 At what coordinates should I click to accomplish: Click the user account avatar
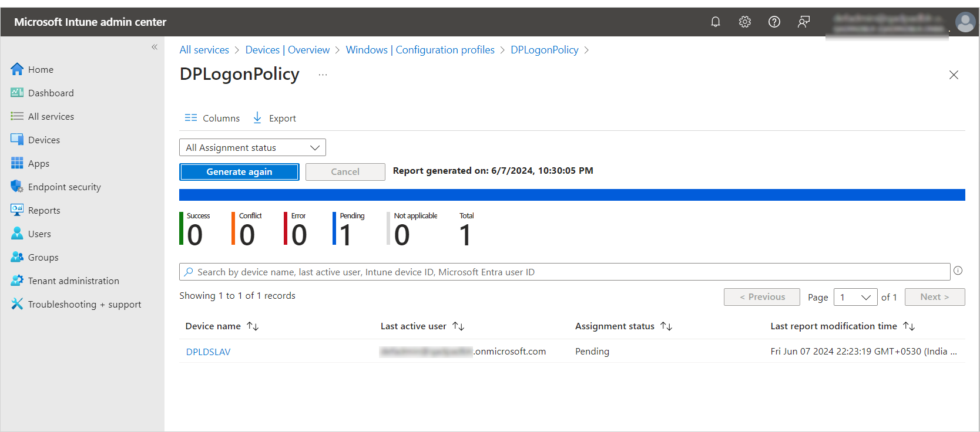(x=965, y=22)
